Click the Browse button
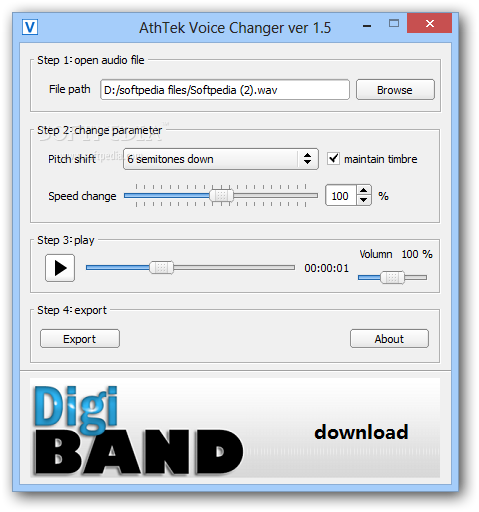The width and height of the screenshot is (479, 512). click(395, 90)
